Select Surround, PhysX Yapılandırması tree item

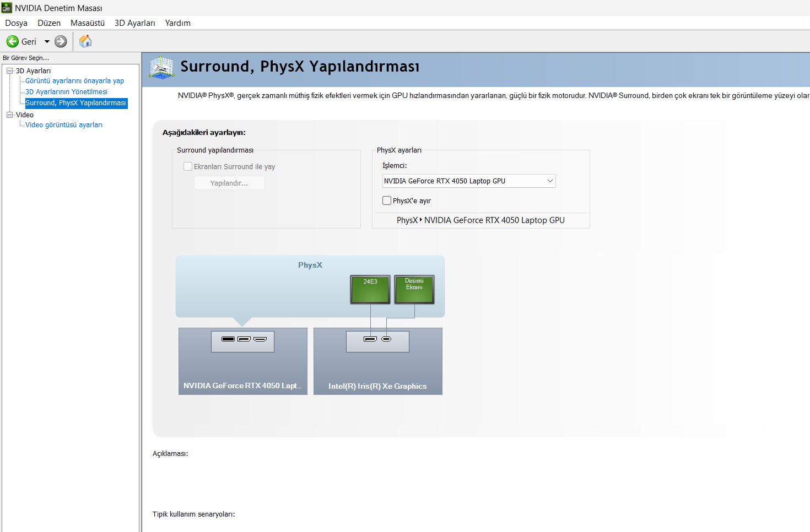tap(76, 103)
